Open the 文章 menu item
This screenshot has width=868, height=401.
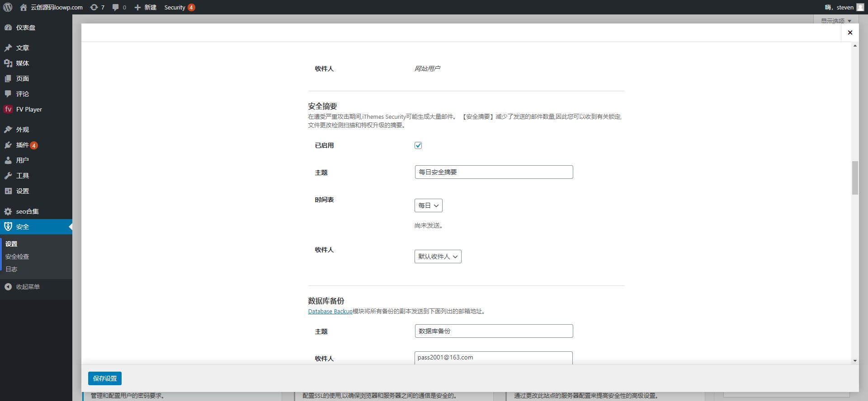36,48
